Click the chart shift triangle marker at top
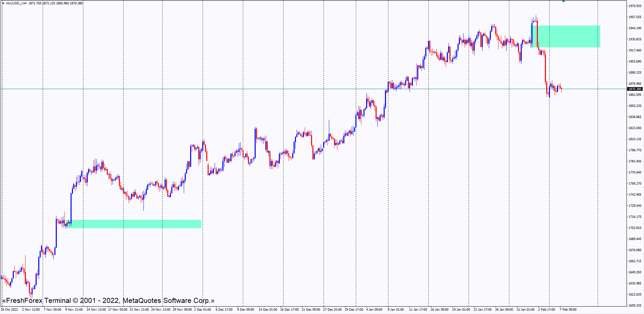The image size is (644, 314). pos(563,1)
